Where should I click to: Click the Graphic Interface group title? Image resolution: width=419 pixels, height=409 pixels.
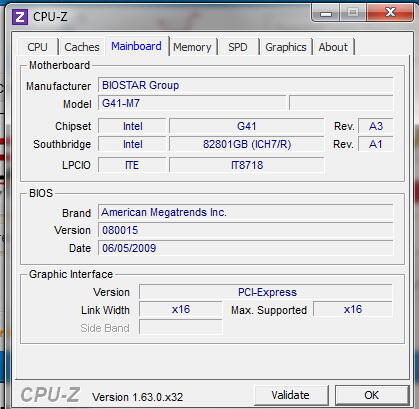(71, 274)
